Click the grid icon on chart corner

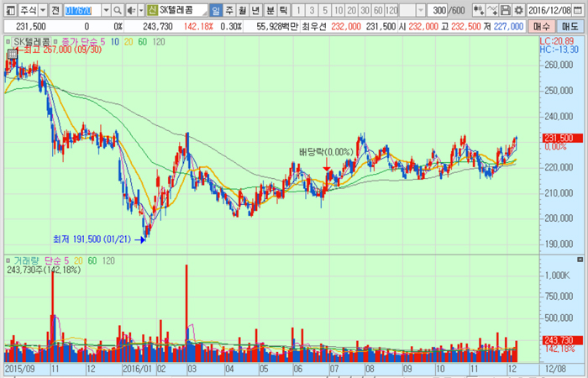pyautogui.click(x=11, y=55)
